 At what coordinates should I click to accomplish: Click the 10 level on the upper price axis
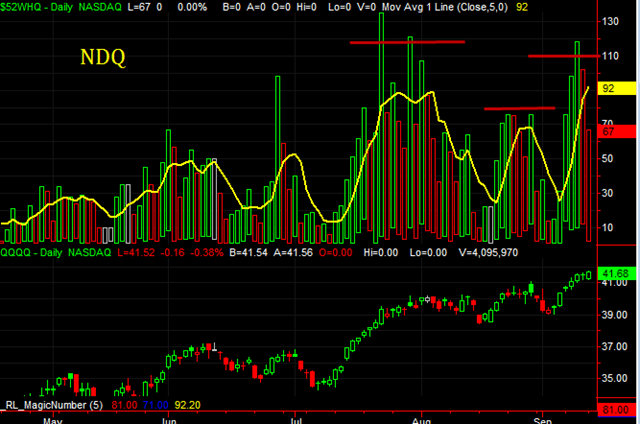coord(607,227)
